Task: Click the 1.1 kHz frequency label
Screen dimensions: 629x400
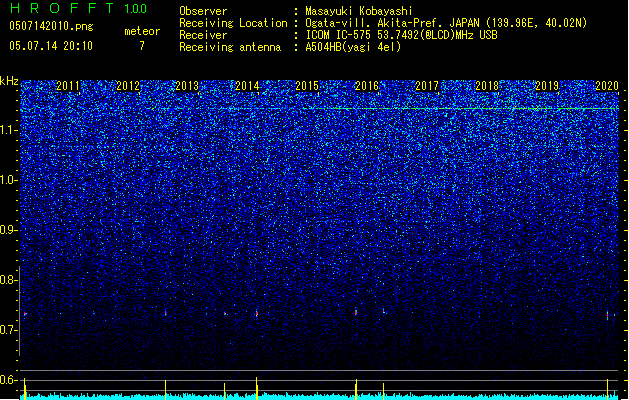Action: click(9, 130)
